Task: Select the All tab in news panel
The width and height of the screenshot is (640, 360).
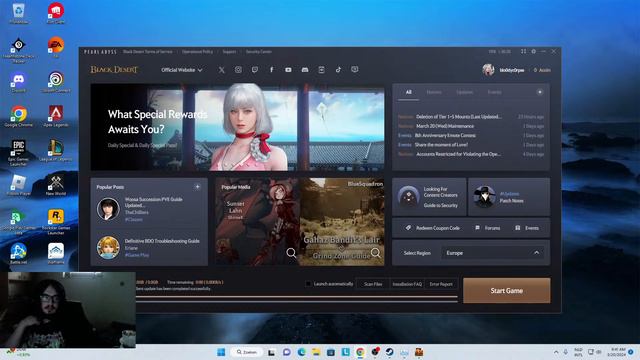Action: pyautogui.click(x=409, y=92)
